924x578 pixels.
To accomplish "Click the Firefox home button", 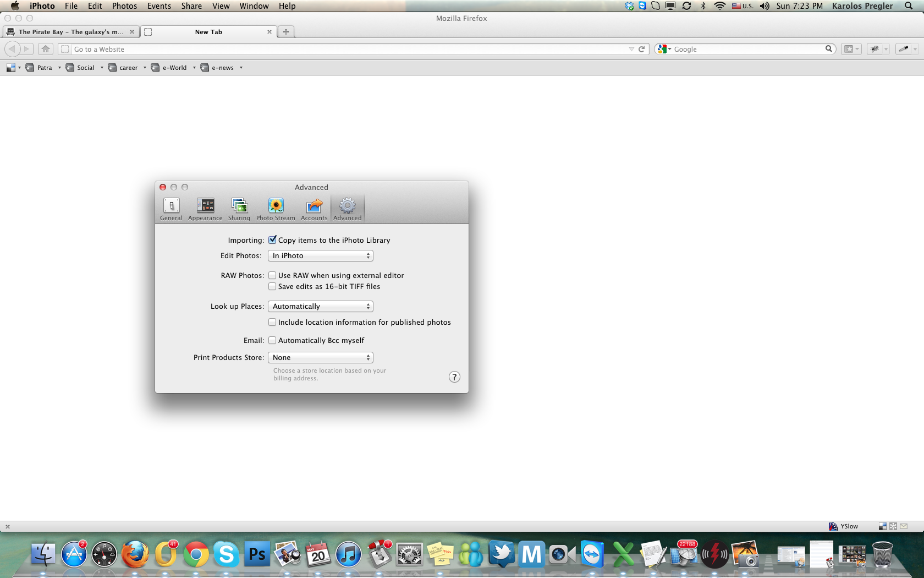I will tap(46, 49).
